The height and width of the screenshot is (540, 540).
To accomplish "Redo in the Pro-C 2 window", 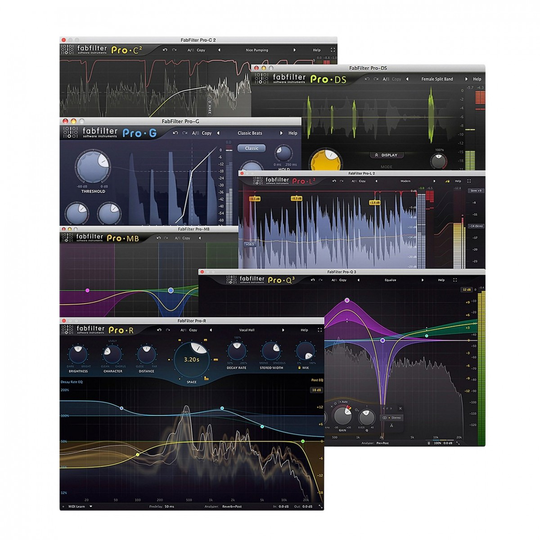I will pos(174,50).
